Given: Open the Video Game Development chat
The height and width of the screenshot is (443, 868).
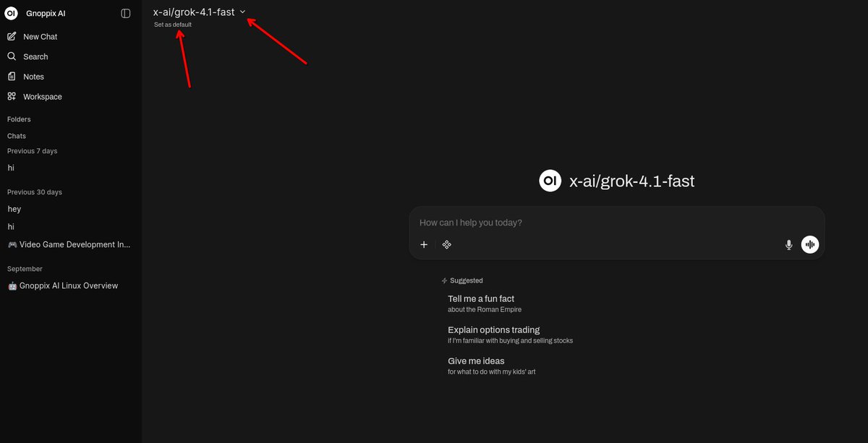Looking at the screenshot, I should click(x=69, y=244).
